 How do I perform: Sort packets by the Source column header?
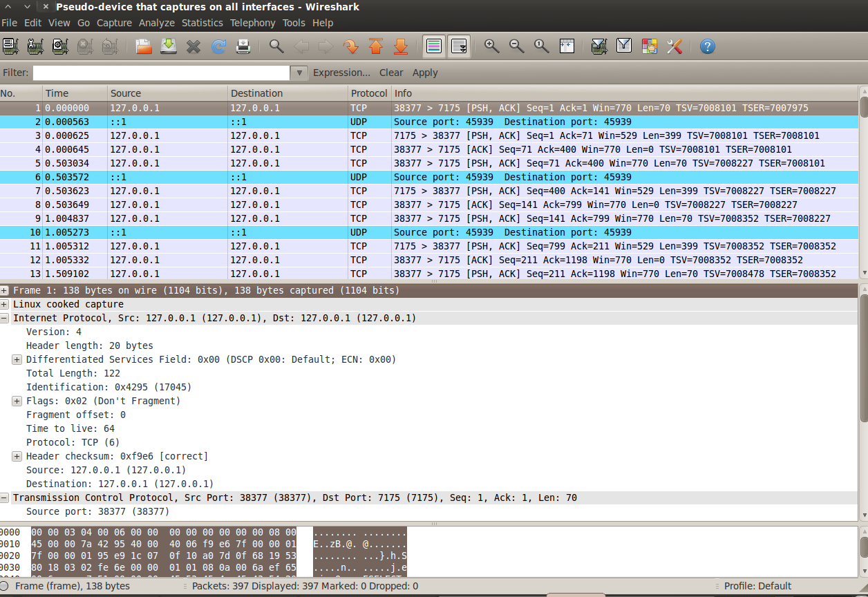pyautogui.click(x=167, y=93)
